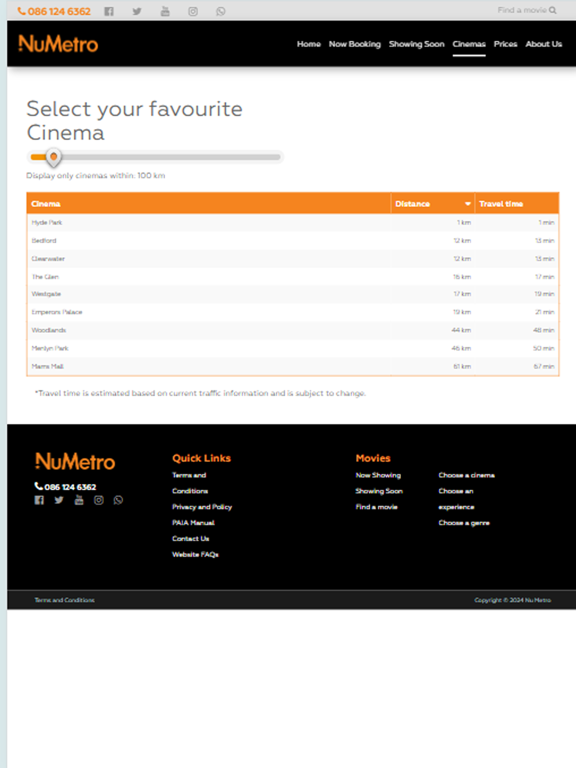The height and width of the screenshot is (768, 576).
Task: Open the About Us menu item
Action: pos(544,44)
